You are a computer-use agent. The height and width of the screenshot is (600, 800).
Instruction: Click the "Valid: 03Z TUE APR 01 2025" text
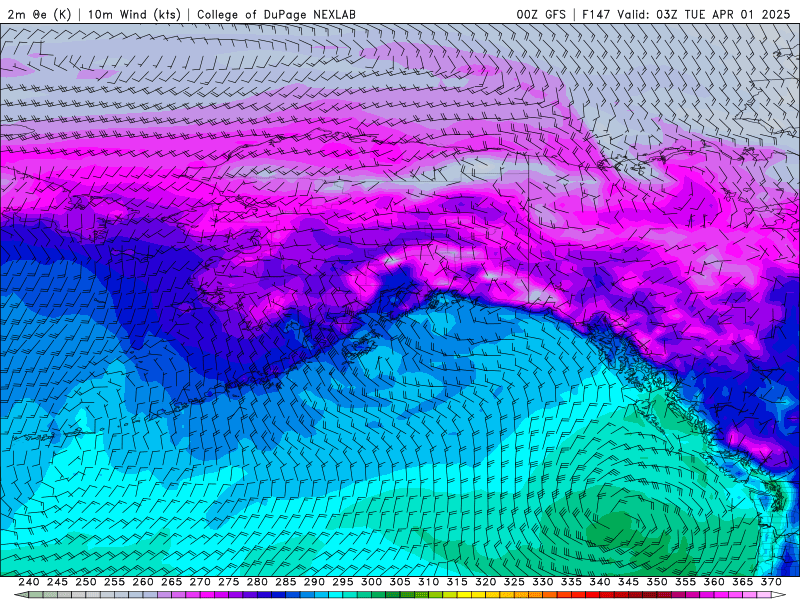tap(703, 14)
